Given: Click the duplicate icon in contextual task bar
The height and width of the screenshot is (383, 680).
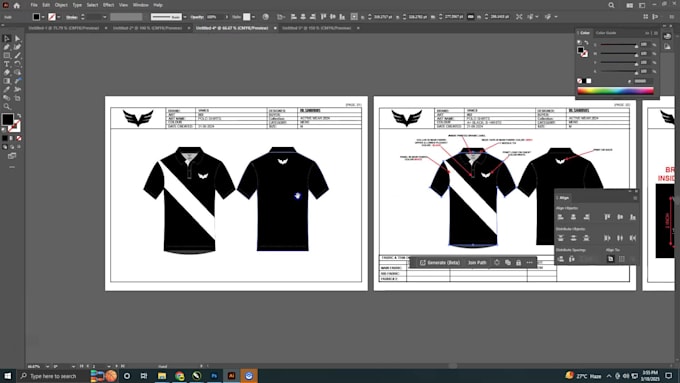Looking at the screenshot, I should [x=508, y=262].
